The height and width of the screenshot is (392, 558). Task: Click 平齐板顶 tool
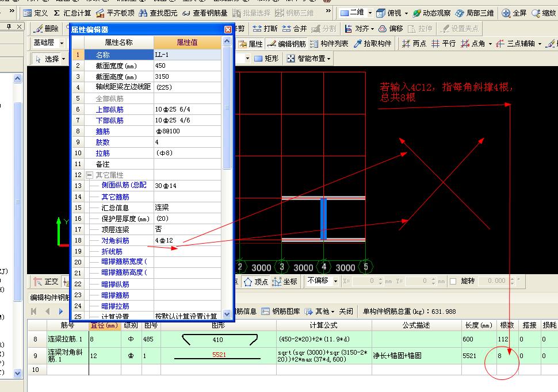click(115, 13)
